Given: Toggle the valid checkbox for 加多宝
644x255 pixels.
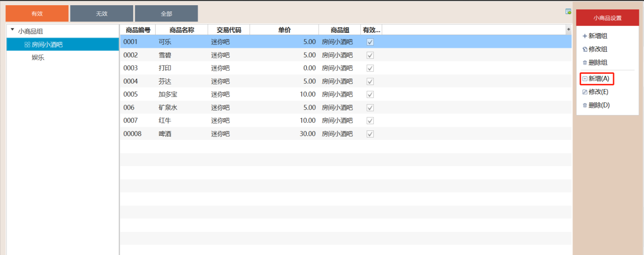Looking at the screenshot, I should point(370,95).
